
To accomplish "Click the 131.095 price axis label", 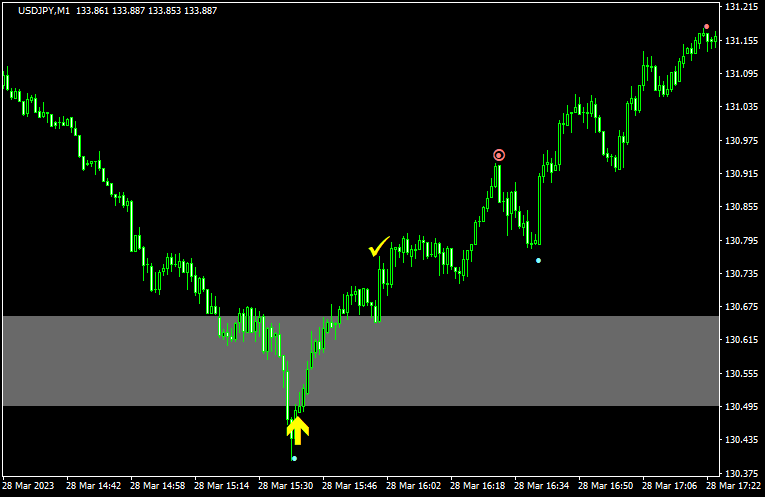I will click(740, 74).
